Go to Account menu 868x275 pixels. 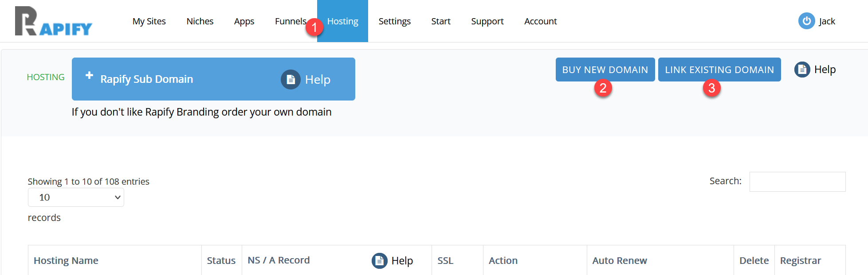click(540, 21)
